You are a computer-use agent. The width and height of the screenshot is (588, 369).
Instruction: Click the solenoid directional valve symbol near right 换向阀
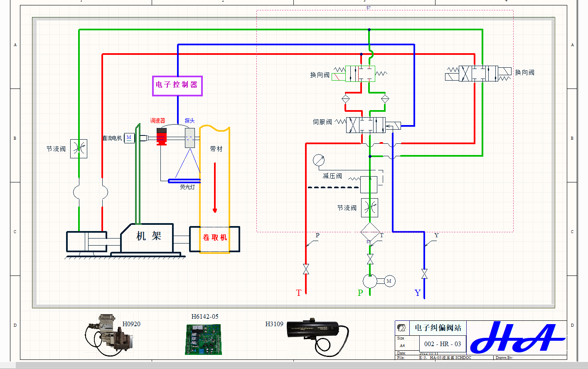click(478, 74)
